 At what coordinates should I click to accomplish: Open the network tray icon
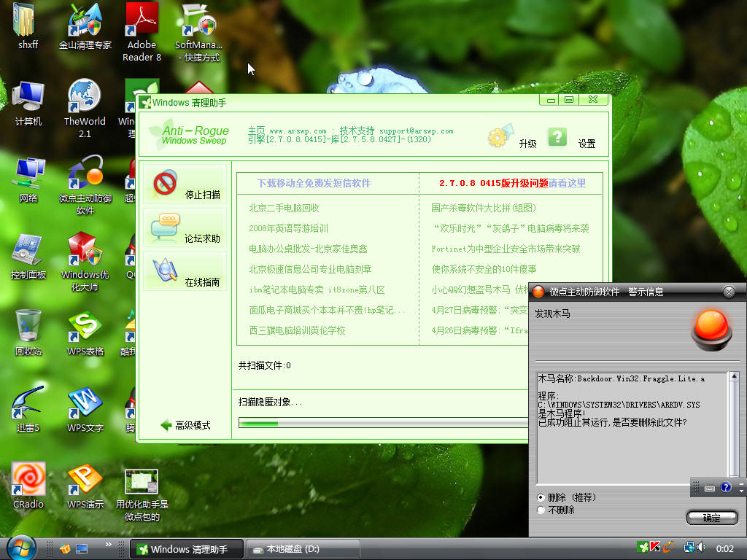(689, 548)
